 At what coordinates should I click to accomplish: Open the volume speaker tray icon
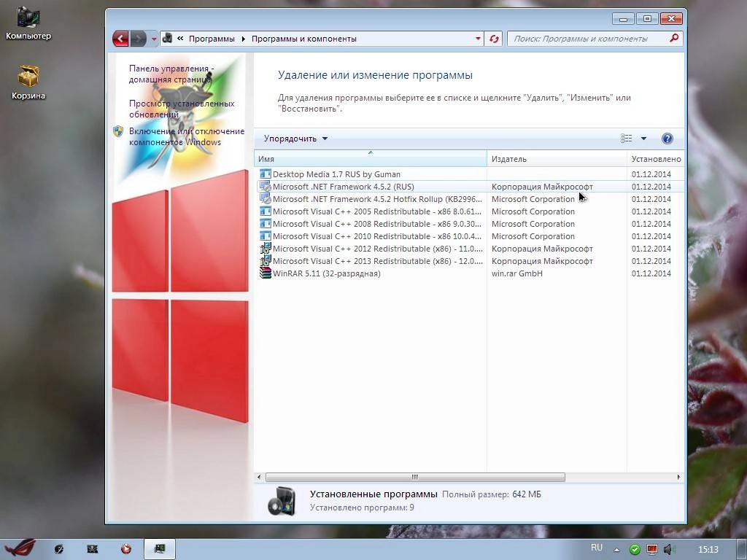(668, 550)
